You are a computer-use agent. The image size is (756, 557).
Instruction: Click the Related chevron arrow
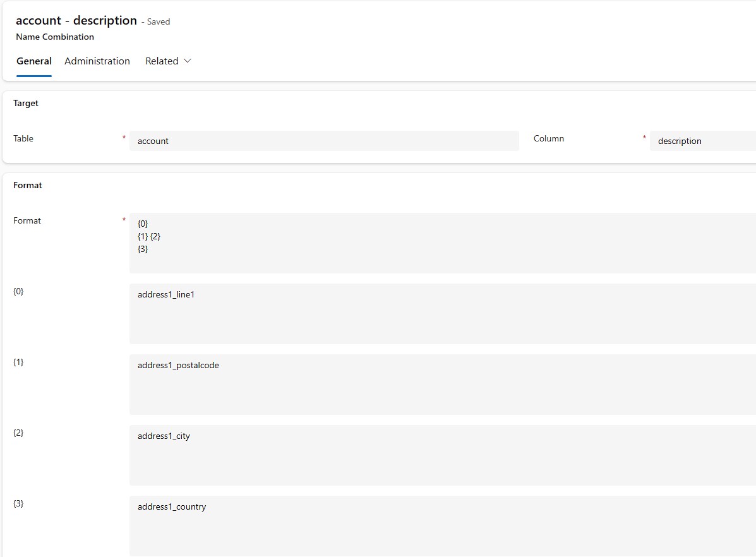(x=188, y=61)
